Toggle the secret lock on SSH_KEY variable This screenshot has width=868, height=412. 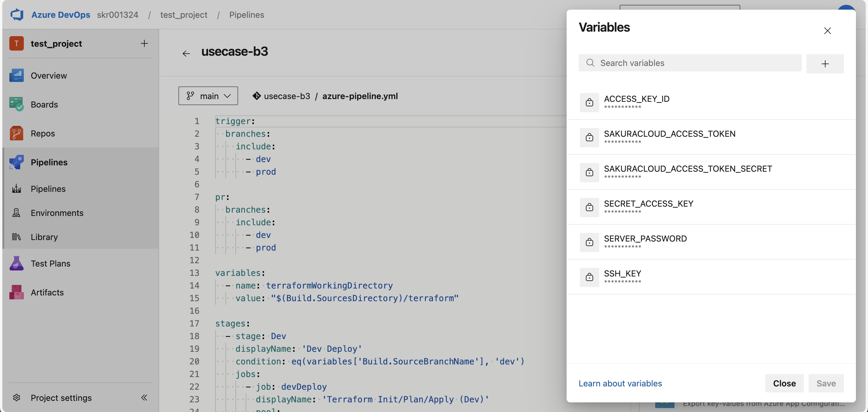point(589,277)
